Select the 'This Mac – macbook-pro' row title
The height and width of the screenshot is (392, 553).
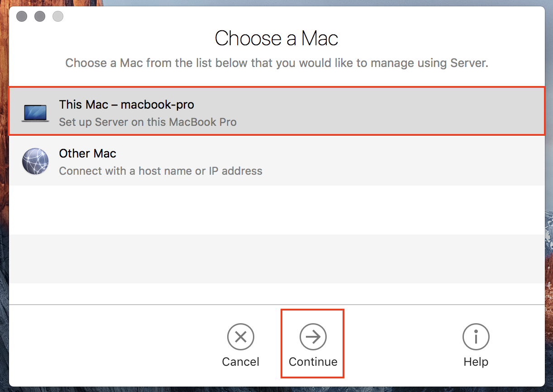tap(126, 105)
